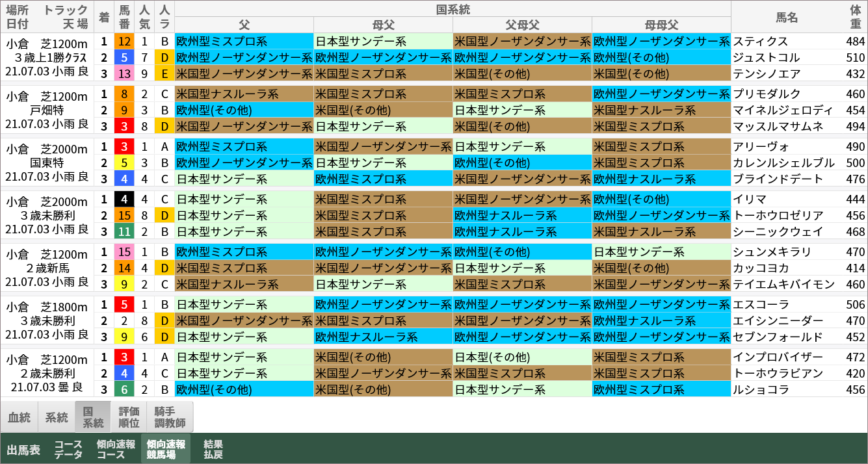The height and width of the screenshot is (464, 868).
Task: Click body weight 484 of スティクス
Action: click(856, 41)
